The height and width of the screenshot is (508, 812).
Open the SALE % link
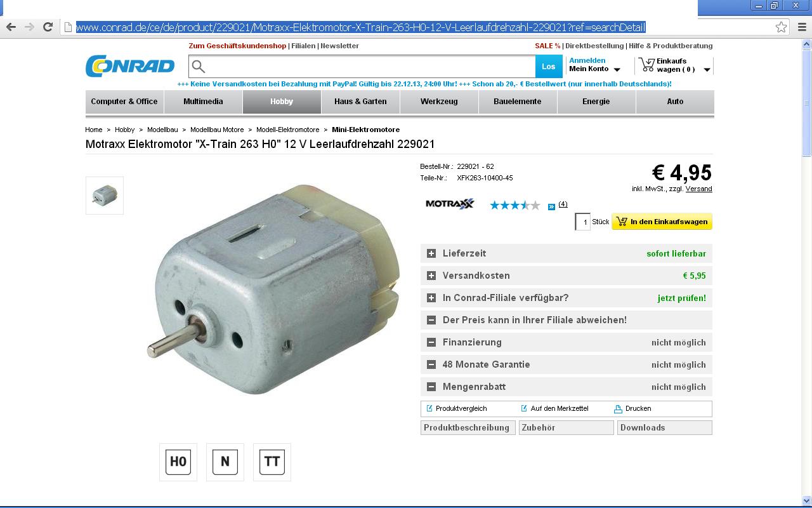547,46
